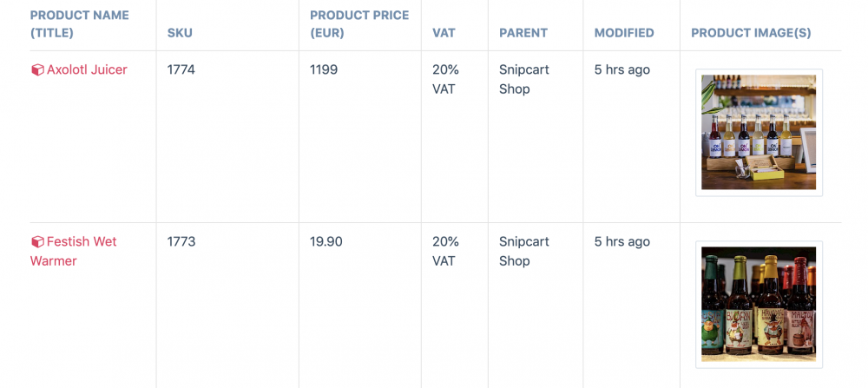Sort table by SKU column header

[180, 33]
